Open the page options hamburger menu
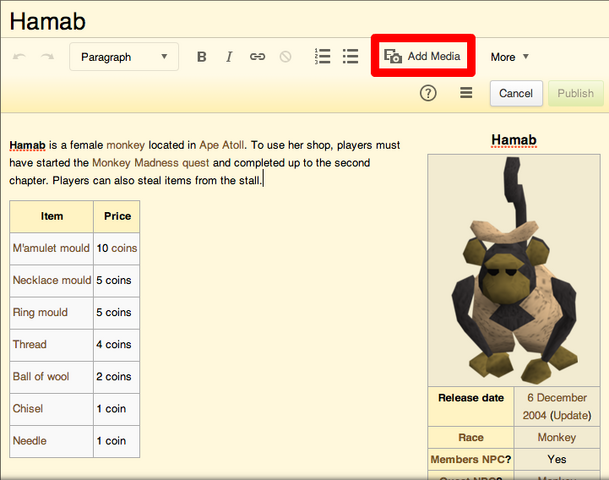Image resolution: width=609 pixels, height=480 pixels. tap(466, 93)
